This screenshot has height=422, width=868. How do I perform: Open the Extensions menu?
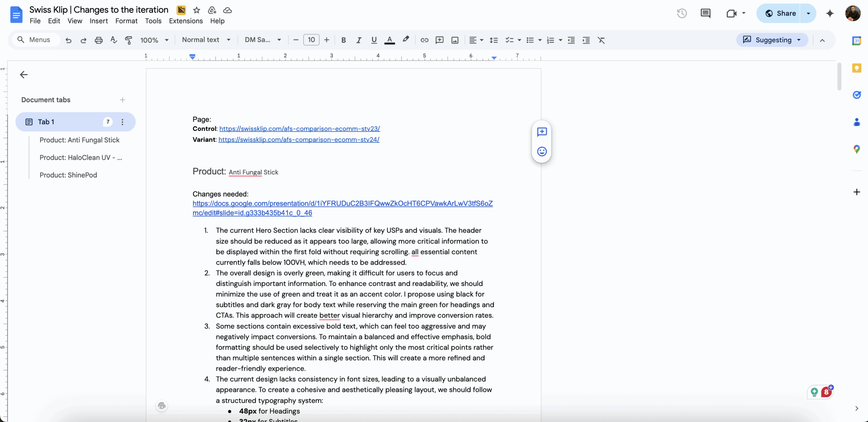point(186,21)
